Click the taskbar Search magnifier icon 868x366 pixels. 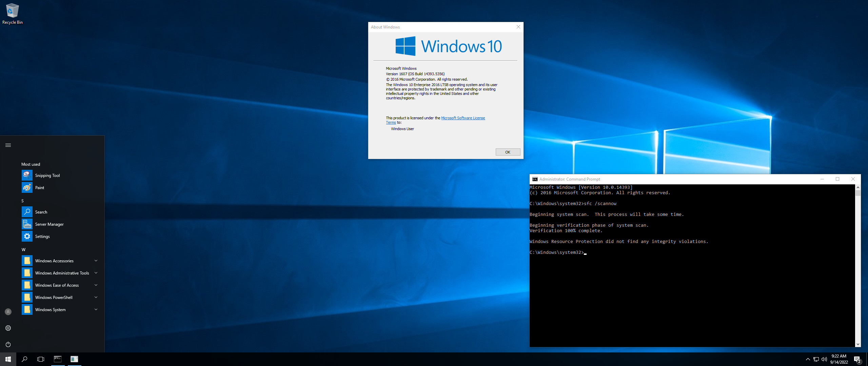click(x=24, y=359)
